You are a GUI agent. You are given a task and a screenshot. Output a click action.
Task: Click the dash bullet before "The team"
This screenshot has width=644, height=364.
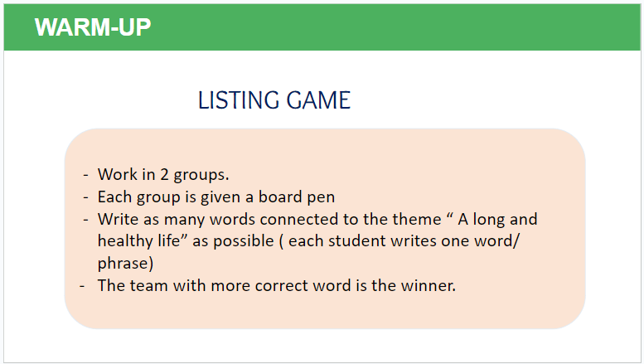[82, 285]
